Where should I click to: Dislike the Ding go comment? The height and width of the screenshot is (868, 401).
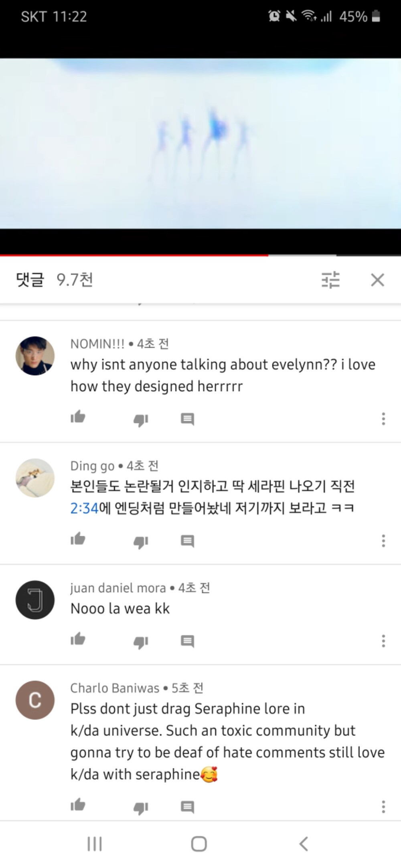tap(141, 542)
